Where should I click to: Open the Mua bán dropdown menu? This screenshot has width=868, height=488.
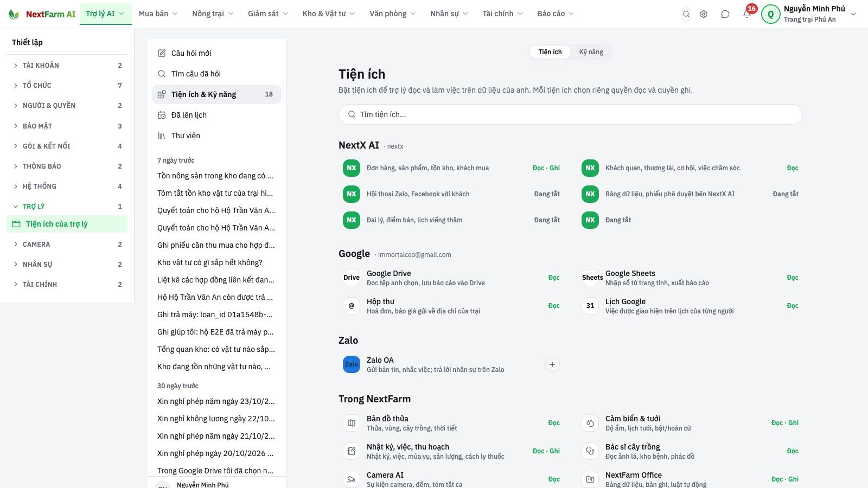tap(158, 14)
